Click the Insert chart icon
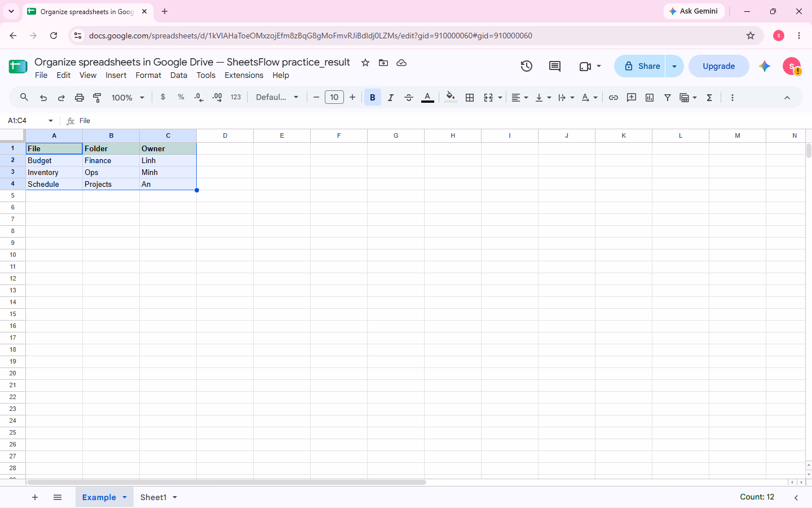Image resolution: width=812 pixels, height=508 pixels. pyautogui.click(x=650, y=98)
